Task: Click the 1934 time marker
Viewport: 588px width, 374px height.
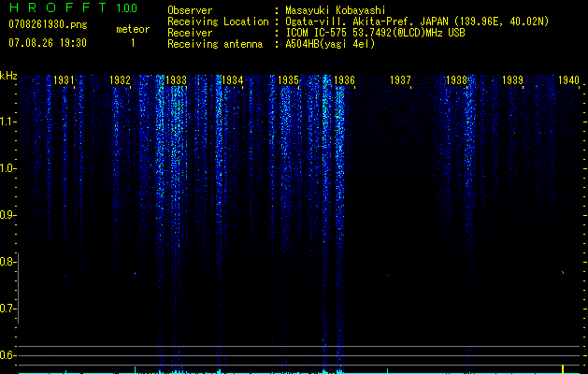Action: (x=233, y=79)
